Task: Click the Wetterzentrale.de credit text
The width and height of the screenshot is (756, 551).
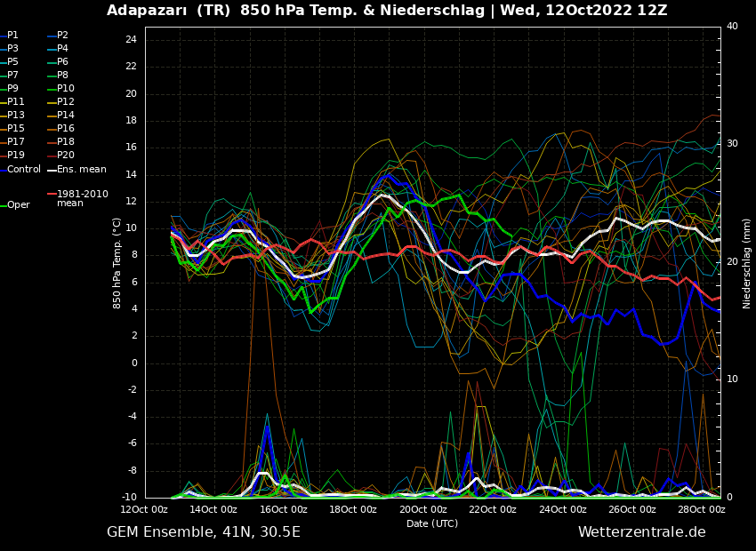Action: click(642, 531)
